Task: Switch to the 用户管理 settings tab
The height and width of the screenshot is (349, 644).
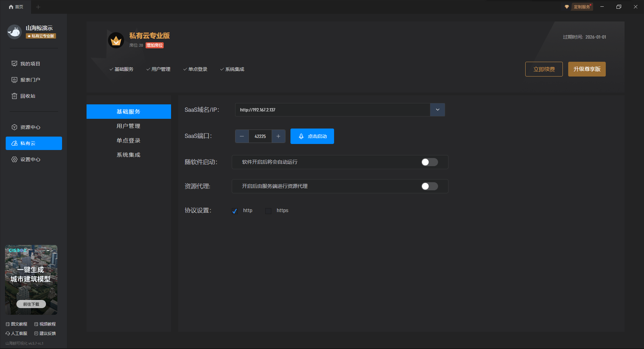Action: (129, 126)
